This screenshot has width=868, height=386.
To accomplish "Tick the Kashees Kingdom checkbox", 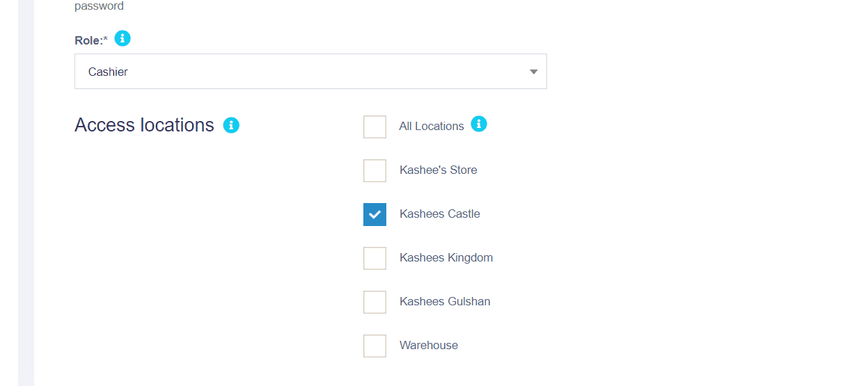I will pos(374,258).
